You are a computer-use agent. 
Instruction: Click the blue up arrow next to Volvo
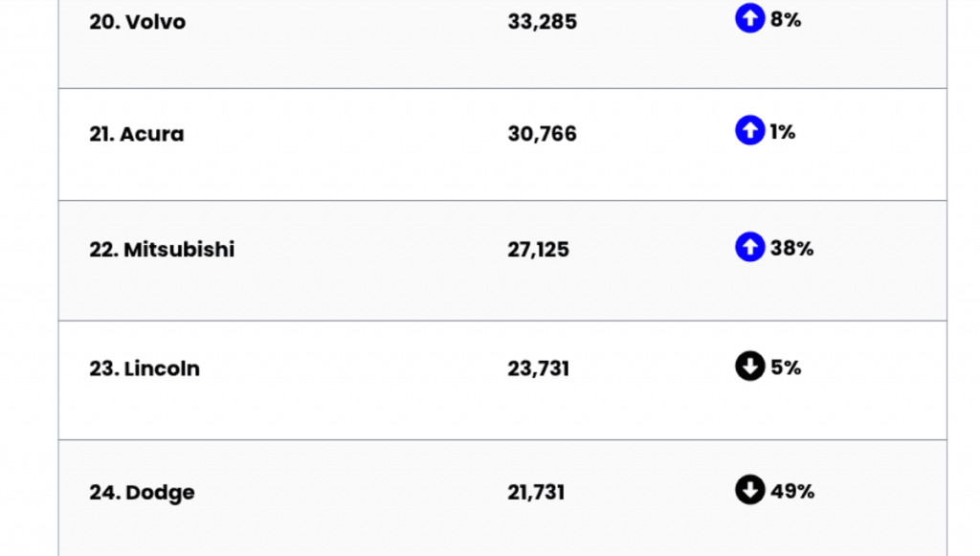tap(749, 18)
